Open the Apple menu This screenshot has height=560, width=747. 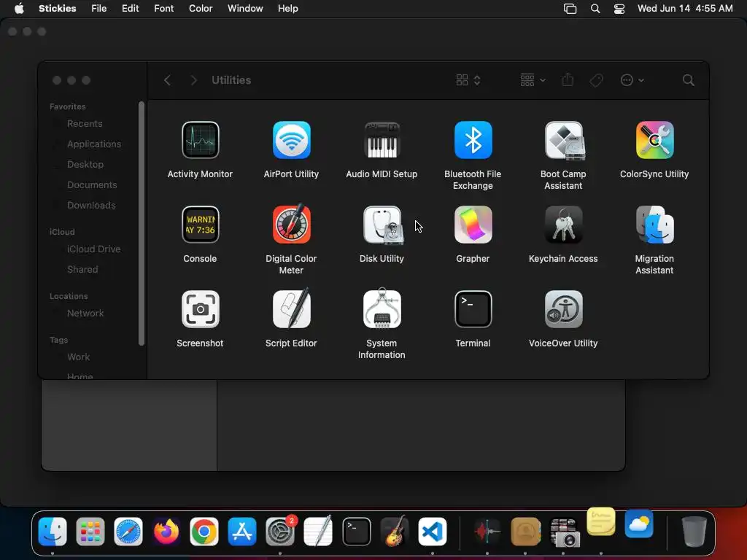[x=19, y=9]
